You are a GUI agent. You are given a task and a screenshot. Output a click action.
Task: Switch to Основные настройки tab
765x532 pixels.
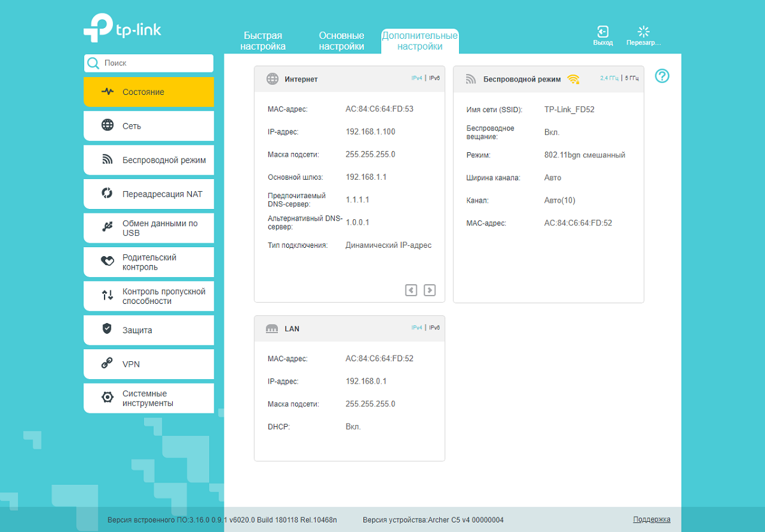[342, 41]
